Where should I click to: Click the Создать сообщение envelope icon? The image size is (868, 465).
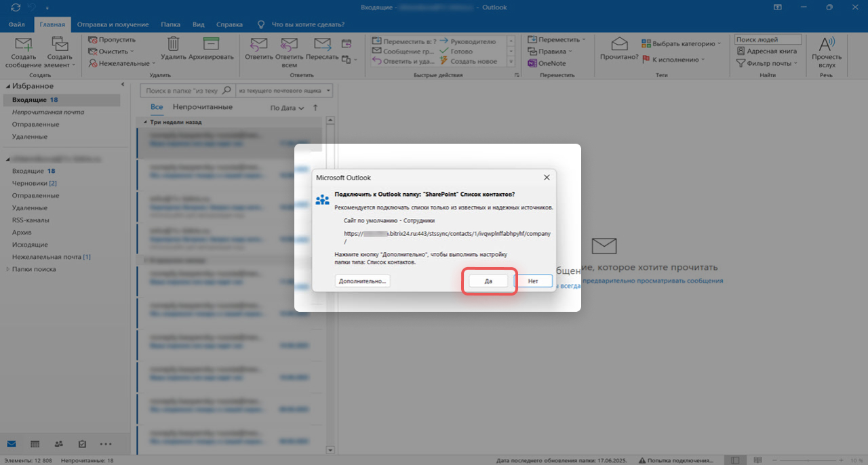pyautogui.click(x=24, y=45)
